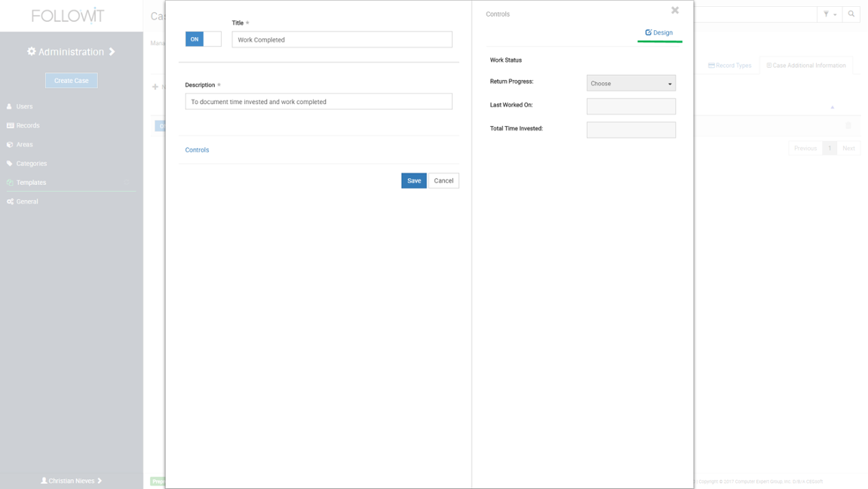This screenshot has width=868, height=489.
Task: Open Users in the sidebar
Action: (24, 106)
